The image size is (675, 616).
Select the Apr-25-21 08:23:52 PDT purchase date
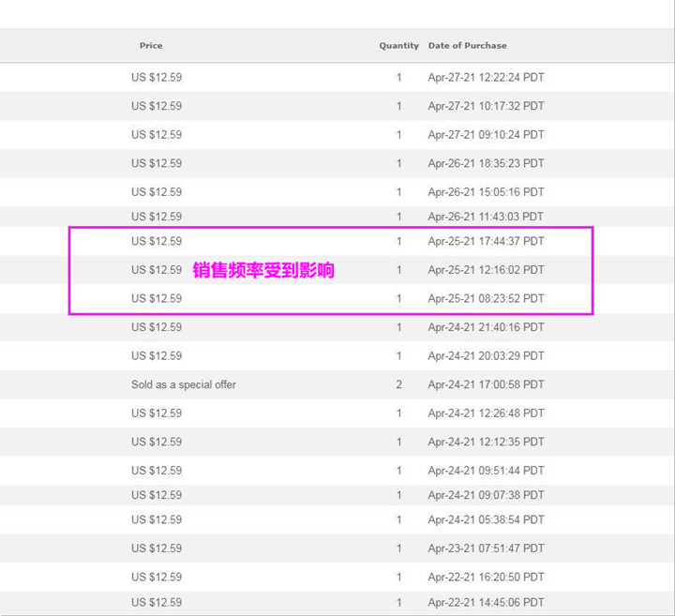[486, 299]
